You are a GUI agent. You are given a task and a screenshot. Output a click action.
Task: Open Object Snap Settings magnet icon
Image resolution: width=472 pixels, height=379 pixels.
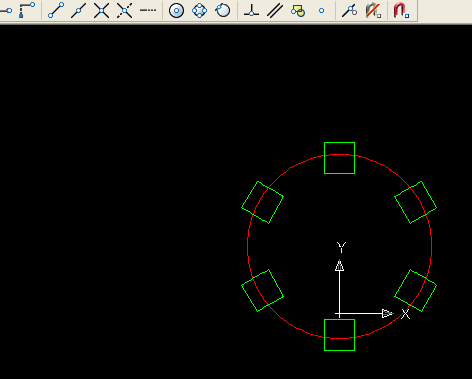401,10
